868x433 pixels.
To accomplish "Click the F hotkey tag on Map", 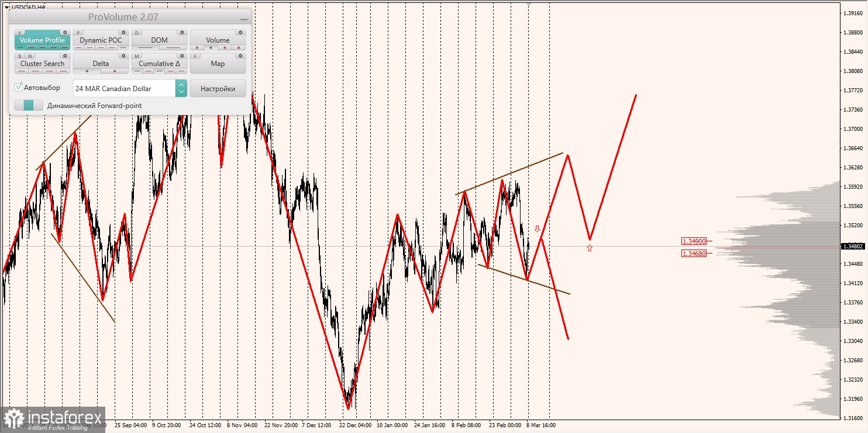I will click(x=195, y=56).
